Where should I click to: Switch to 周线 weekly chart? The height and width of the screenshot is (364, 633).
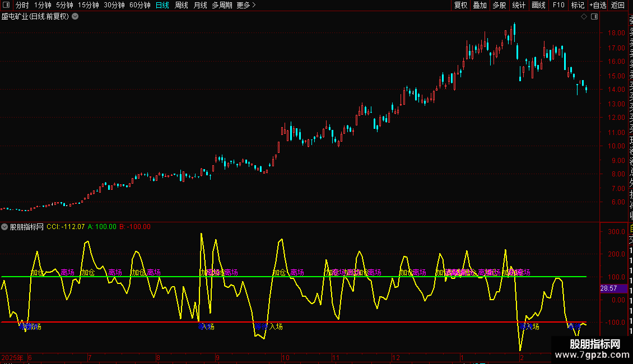point(181,5)
